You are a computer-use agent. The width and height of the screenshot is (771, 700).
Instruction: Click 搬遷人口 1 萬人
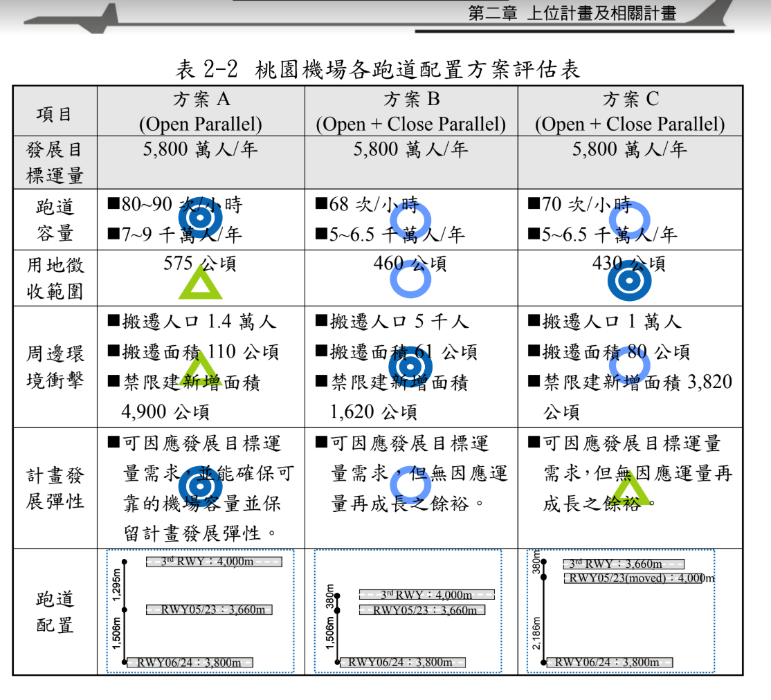coord(606,322)
